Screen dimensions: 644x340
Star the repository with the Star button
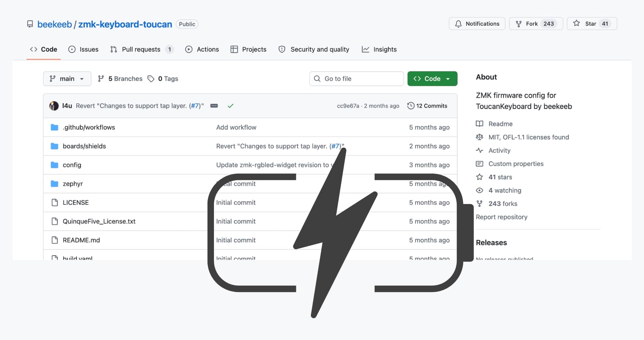pos(592,24)
